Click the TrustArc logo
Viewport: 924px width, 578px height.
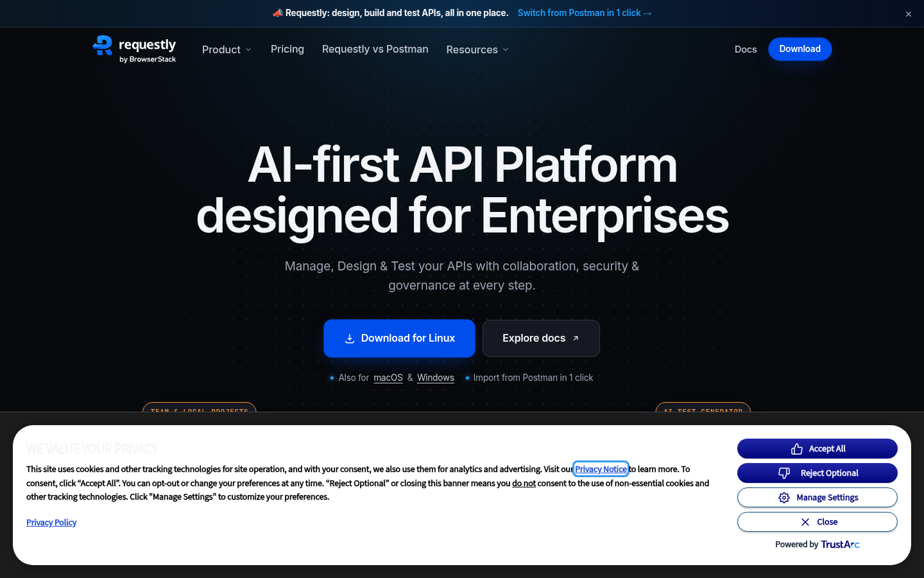coord(840,545)
